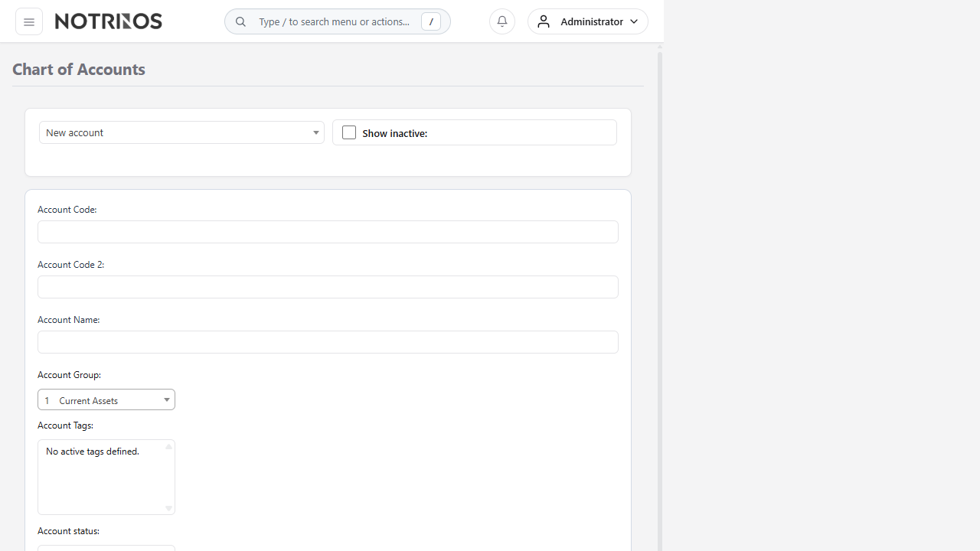The width and height of the screenshot is (980, 551).
Task: Click Account Tags list scroll-up arrow
Action: tap(168, 447)
